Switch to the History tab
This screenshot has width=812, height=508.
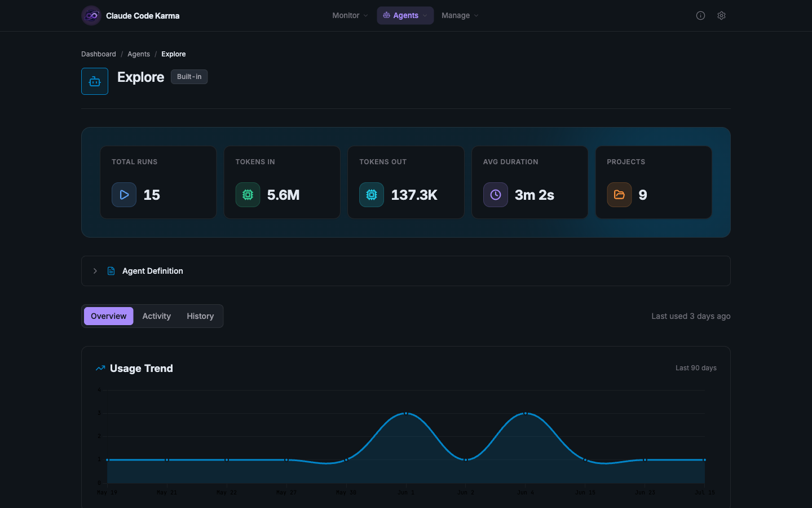point(200,316)
